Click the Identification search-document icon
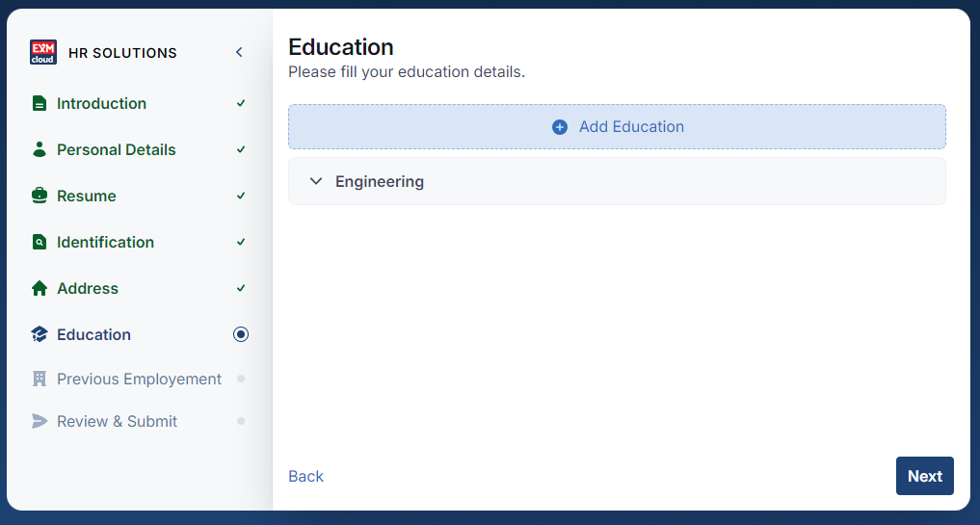Viewport: 980px width, 525px height. (x=40, y=242)
